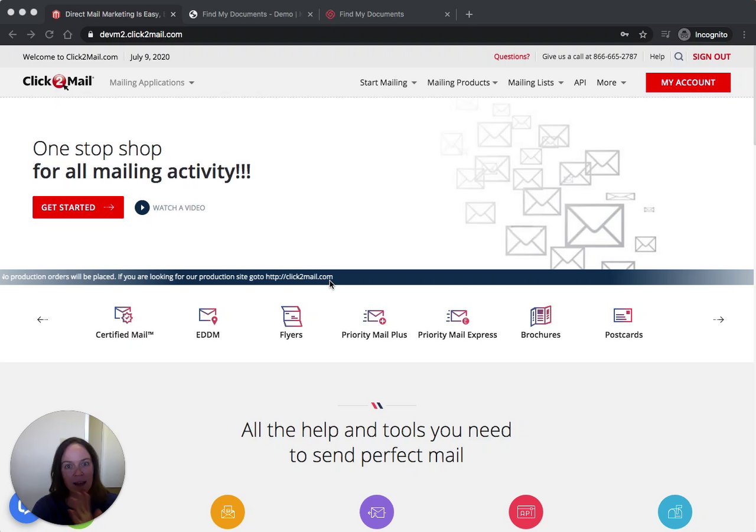
Task: Click the orange envelope circle icon
Action: [x=227, y=512]
